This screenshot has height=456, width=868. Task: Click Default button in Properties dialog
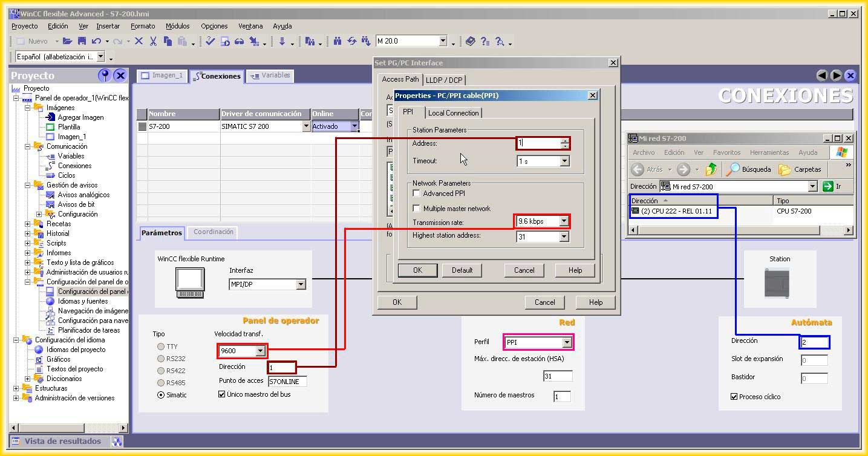[462, 270]
